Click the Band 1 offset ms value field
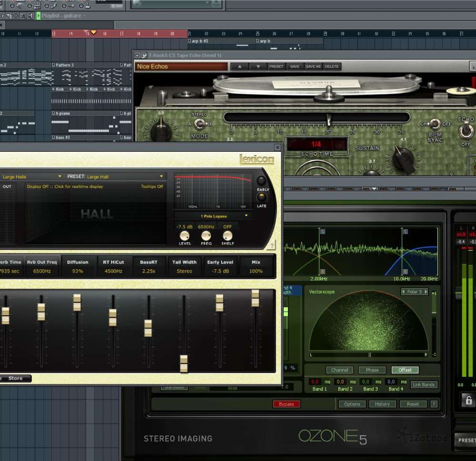The height and width of the screenshot is (461, 476). (316, 382)
